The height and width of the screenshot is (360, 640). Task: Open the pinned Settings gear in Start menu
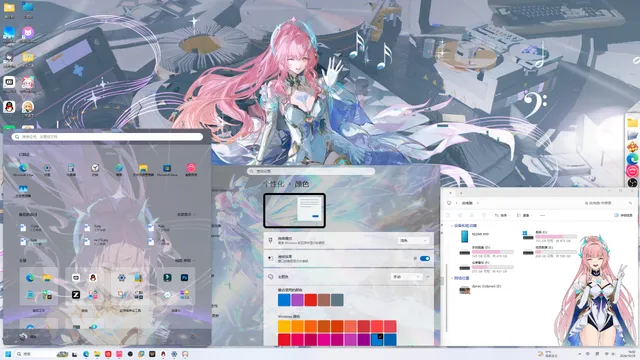[x=47, y=168]
